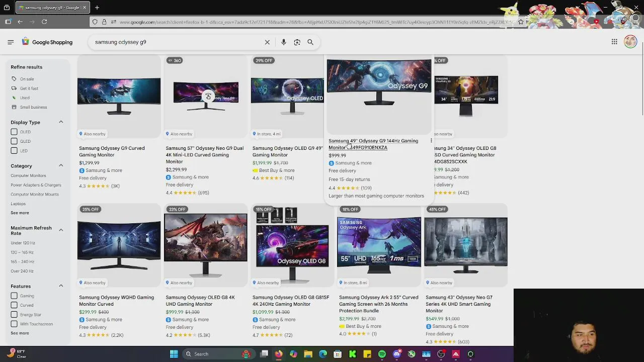The width and height of the screenshot is (644, 362).
Task: Filter category Power Adapters & Chargers
Action: click(x=36, y=185)
